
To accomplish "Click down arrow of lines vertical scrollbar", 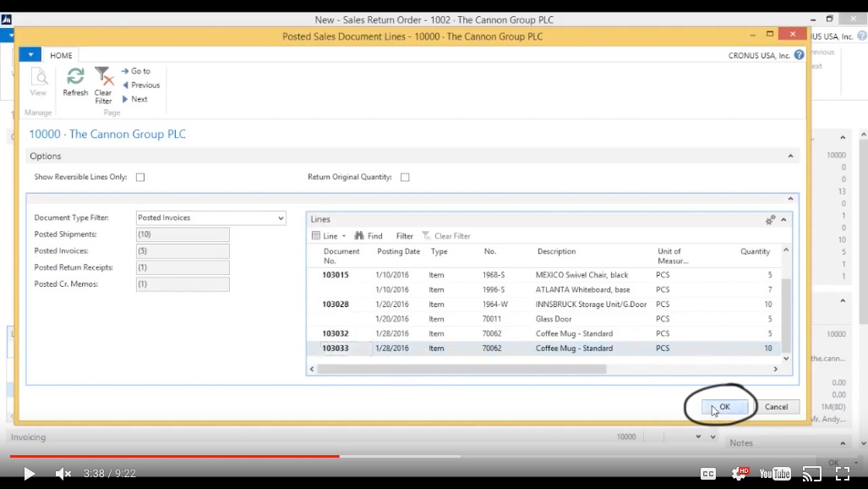I will (786, 359).
